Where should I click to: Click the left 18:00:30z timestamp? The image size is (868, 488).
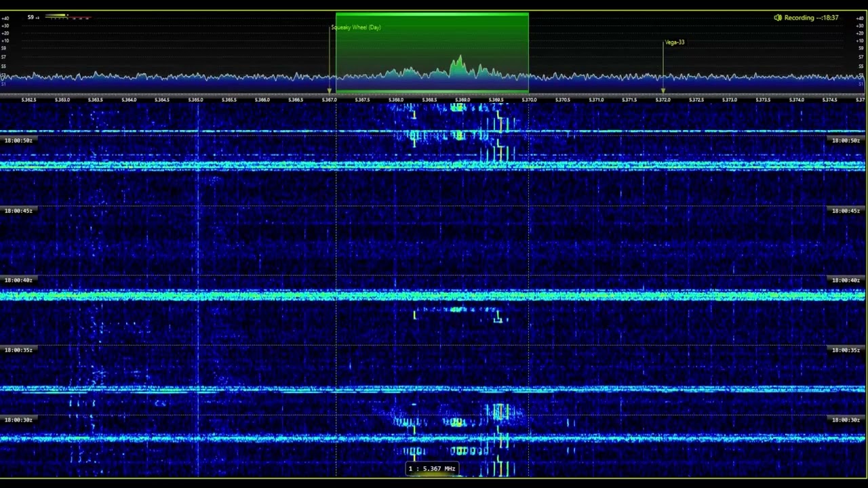click(18, 420)
